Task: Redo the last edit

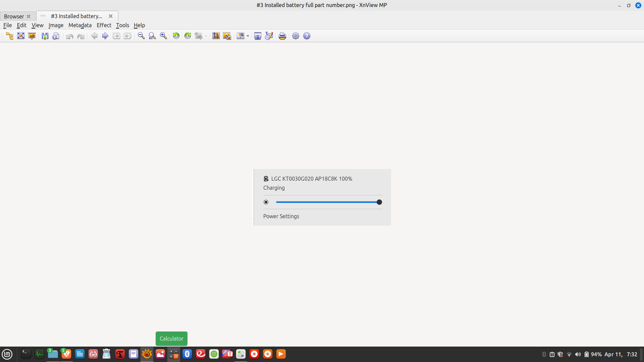Action: (81, 36)
